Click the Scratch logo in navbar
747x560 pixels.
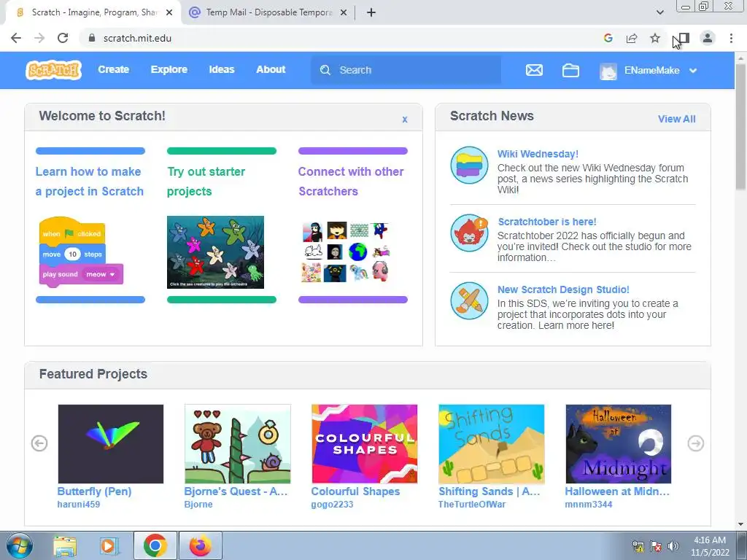click(53, 70)
